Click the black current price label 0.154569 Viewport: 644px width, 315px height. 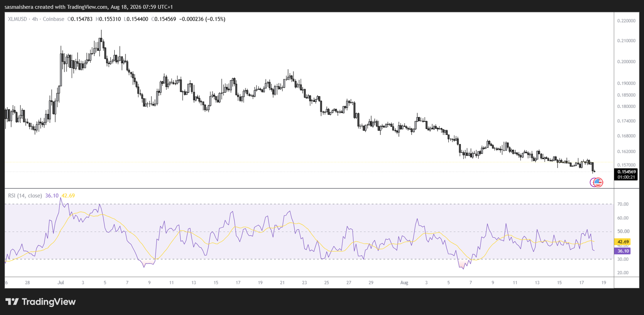tap(626, 172)
